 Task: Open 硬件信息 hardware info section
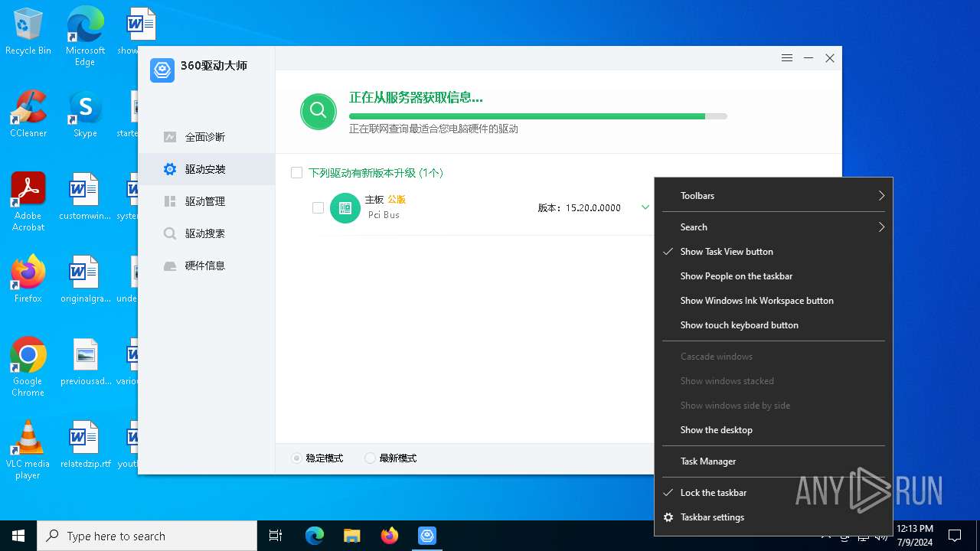(x=206, y=266)
